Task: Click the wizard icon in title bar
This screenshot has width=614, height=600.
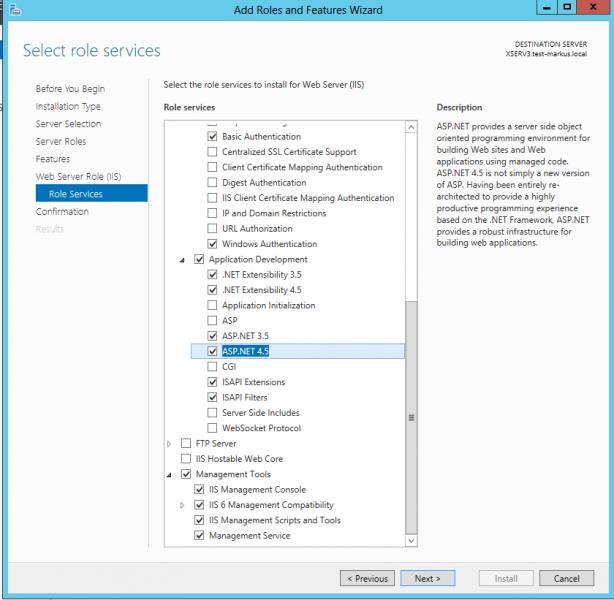Action: [10, 9]
